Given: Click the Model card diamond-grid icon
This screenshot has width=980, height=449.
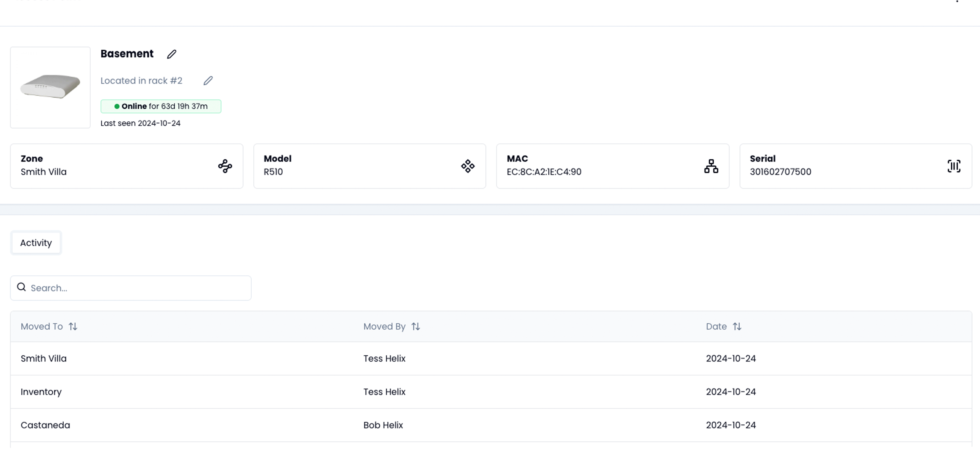Looking at the screenshot, I should pos(468,166).
